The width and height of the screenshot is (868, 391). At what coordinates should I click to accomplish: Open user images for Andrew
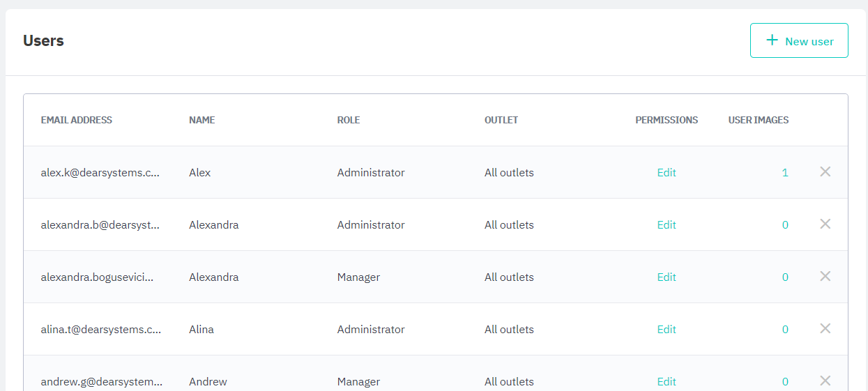785,382
